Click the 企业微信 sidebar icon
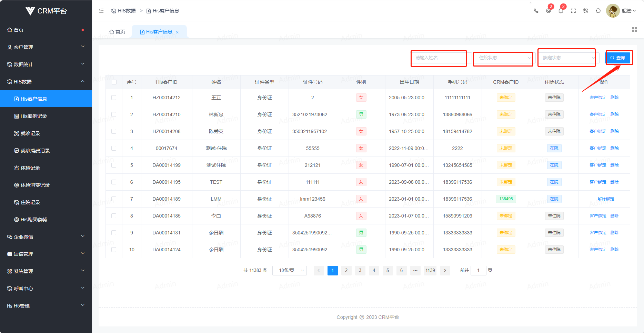Screen dimensions: 644x333 tap(10, 237)
